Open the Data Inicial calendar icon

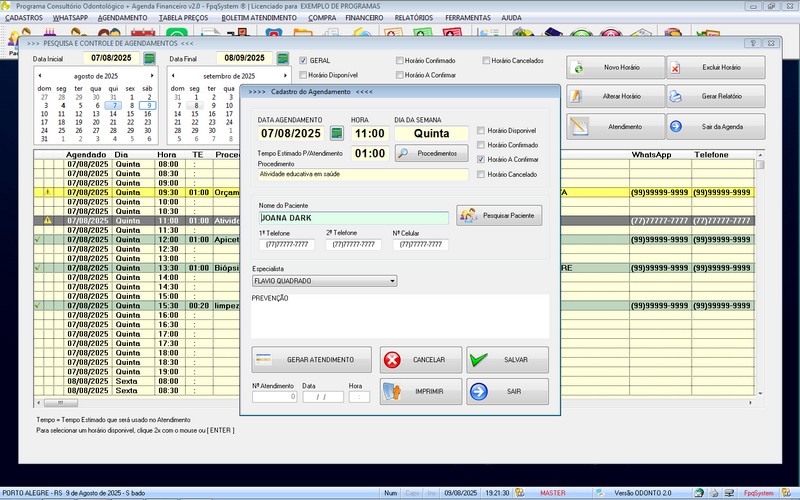149,59
